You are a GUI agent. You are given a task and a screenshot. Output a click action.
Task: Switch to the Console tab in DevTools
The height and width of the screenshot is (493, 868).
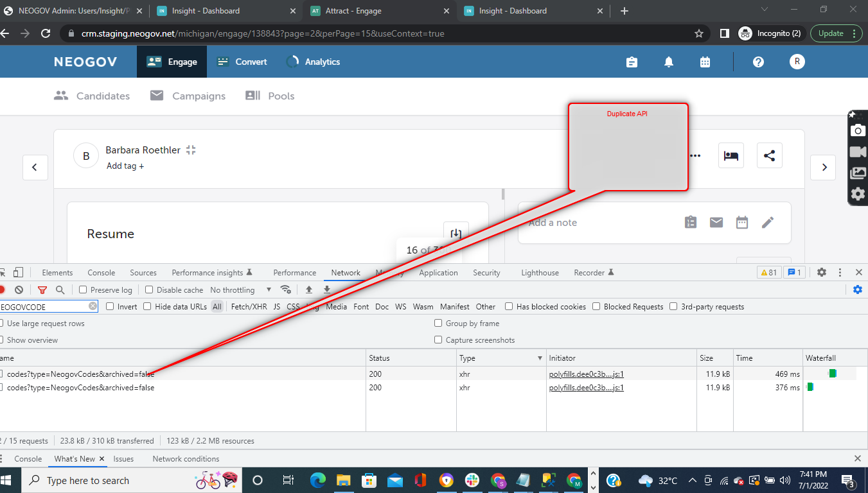[101, 272]
